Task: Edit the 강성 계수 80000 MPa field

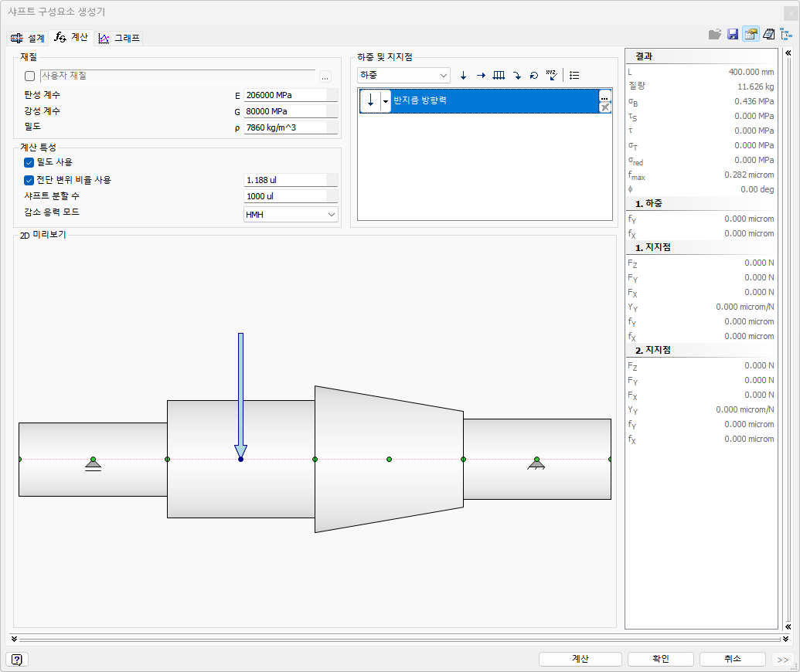Action: [x=291, y=112]
